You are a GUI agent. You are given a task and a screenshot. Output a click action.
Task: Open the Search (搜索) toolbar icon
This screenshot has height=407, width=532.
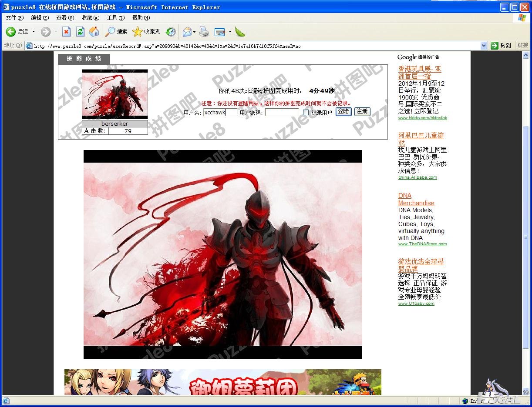(x=111, y=32)
